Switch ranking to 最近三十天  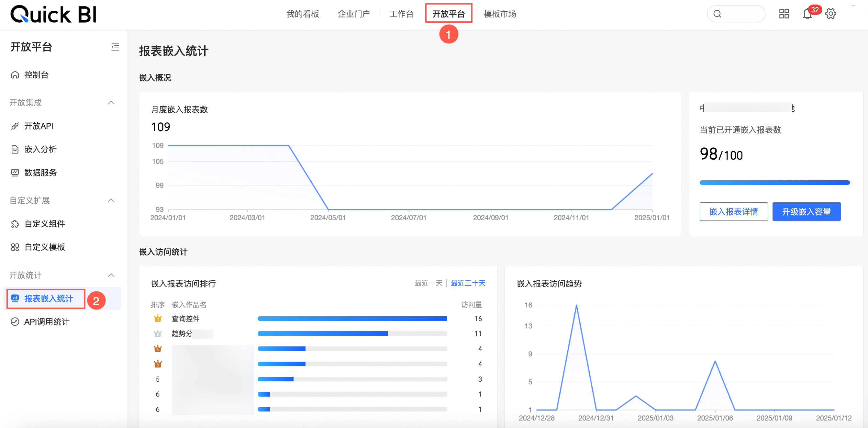468,283
